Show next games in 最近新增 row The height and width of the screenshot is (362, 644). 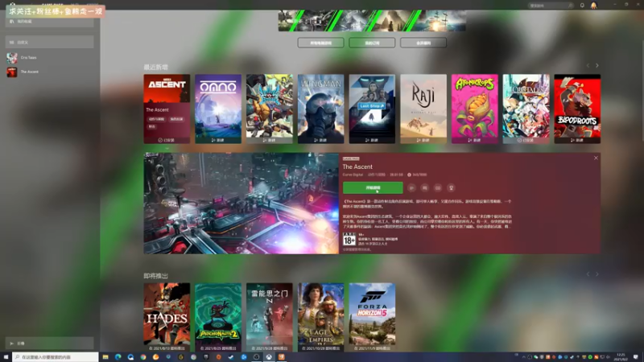click(597, 66)
